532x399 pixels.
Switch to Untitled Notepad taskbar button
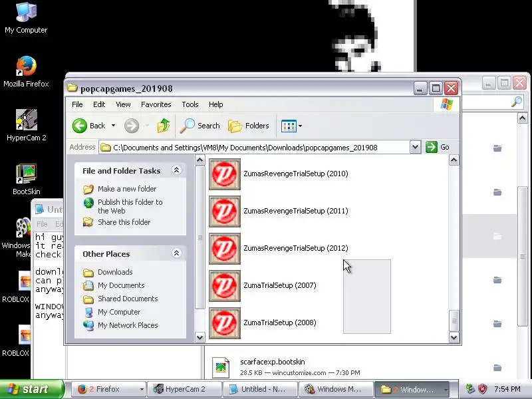point(259,389)
